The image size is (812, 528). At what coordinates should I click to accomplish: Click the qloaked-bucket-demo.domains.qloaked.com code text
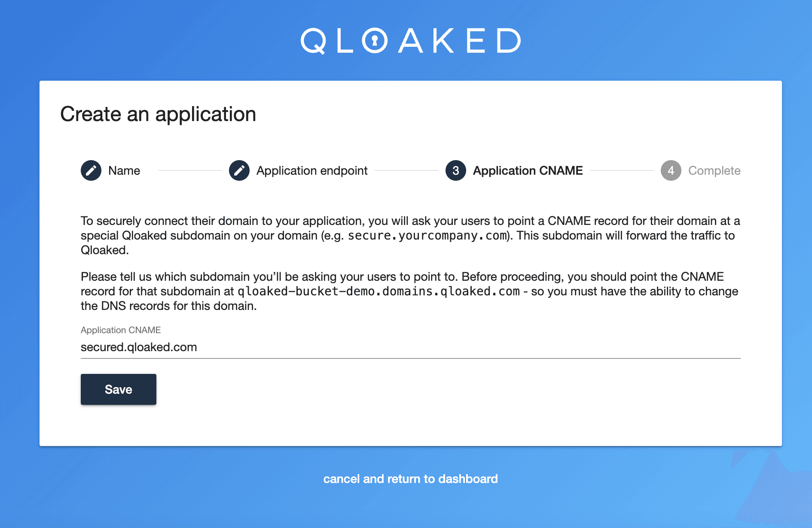click(x=379, y=291)
